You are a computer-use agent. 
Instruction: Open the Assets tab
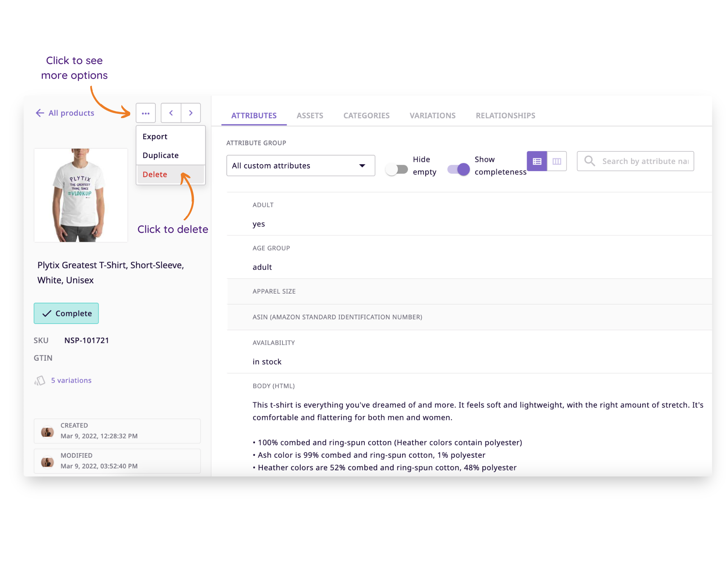[310, 116]
